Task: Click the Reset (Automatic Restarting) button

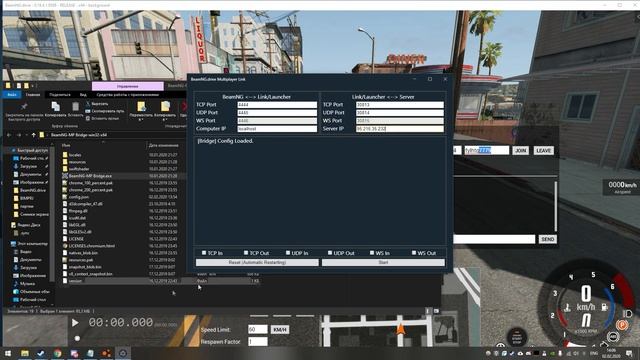Action: 257,262
